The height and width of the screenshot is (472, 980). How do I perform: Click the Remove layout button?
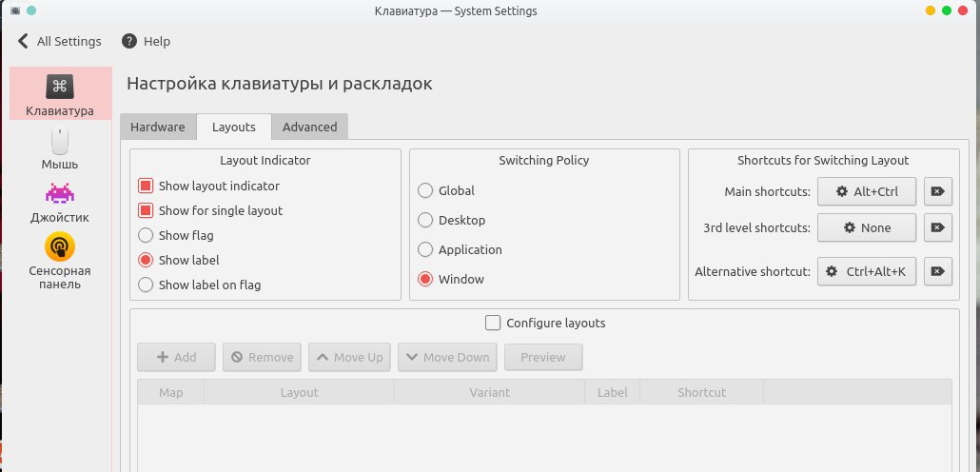[x=262, y=357]
